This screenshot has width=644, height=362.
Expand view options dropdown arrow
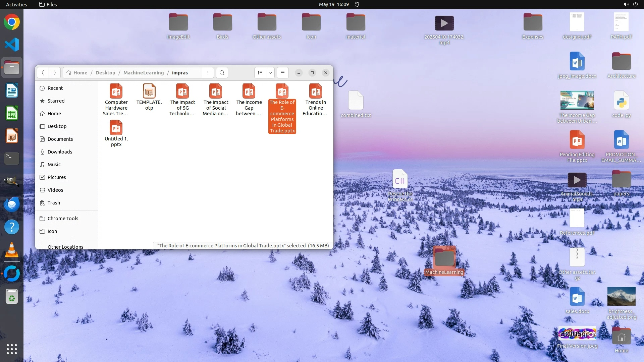(x=270, y=73)
